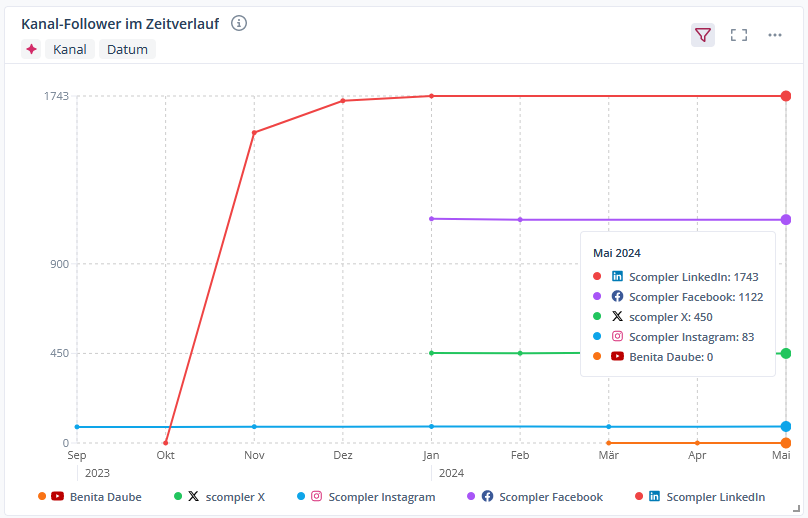The height and width of the screenshot is (518, 808).
Task: Select the Kanal dimension tag
Action: tap(70, 49)
